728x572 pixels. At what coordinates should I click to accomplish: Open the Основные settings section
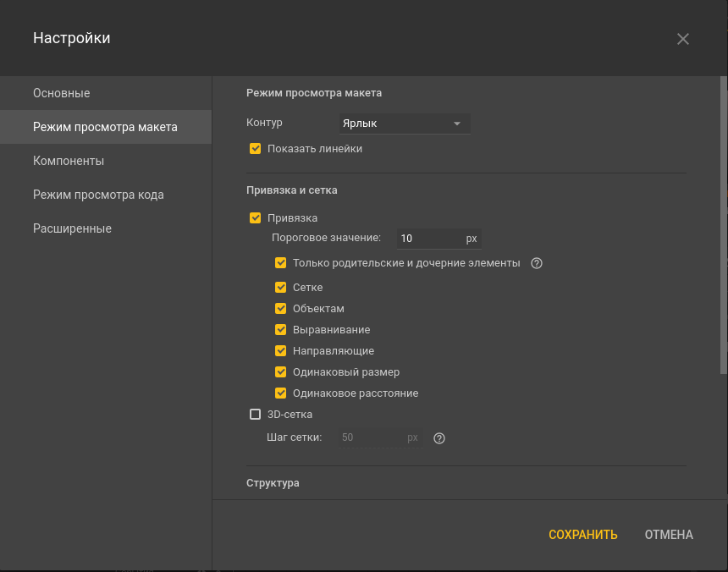click(62, 93)
